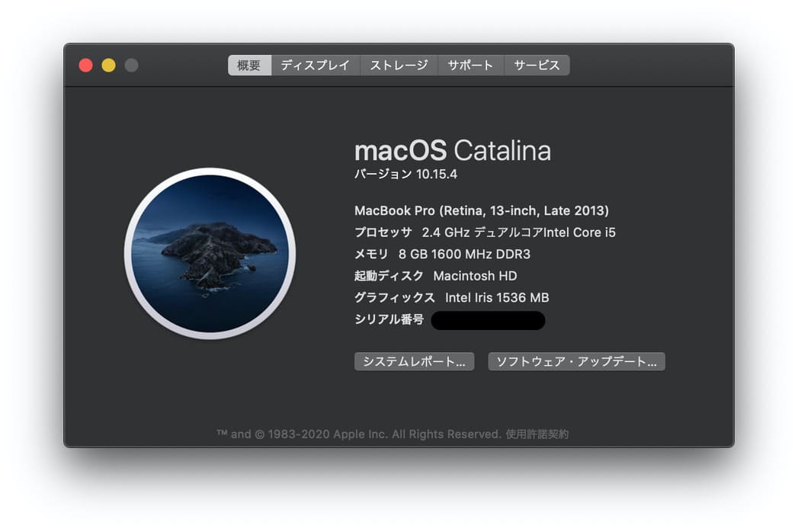
Task: Select the 2.4 GHz デュアルコアIntel Core i5 value
Action: (518, 232)
